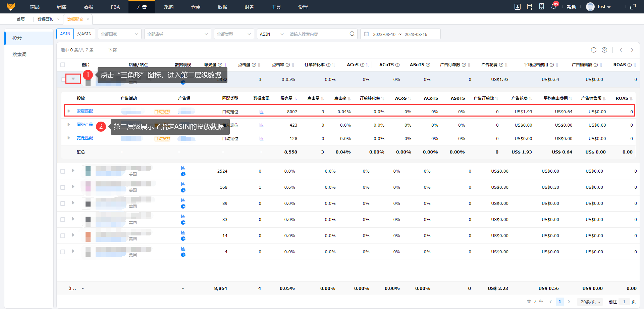Open the 全部国家 country dropdown
The image size is (644, 309).
pos(119,34)
